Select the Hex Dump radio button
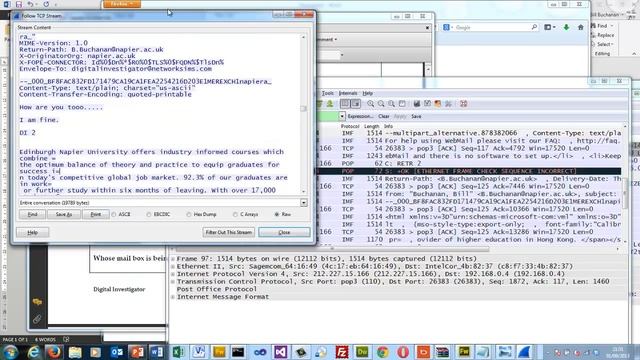Screen dimensions: 640x360 (189, 214)
